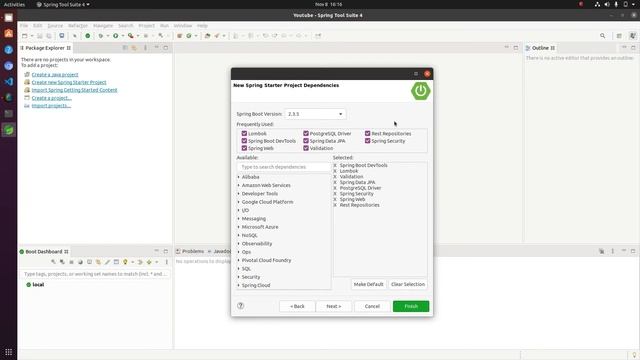The image size is (640, 360).
Task: Open the Ubuntu dock Help icon
Action: [9, 50]
